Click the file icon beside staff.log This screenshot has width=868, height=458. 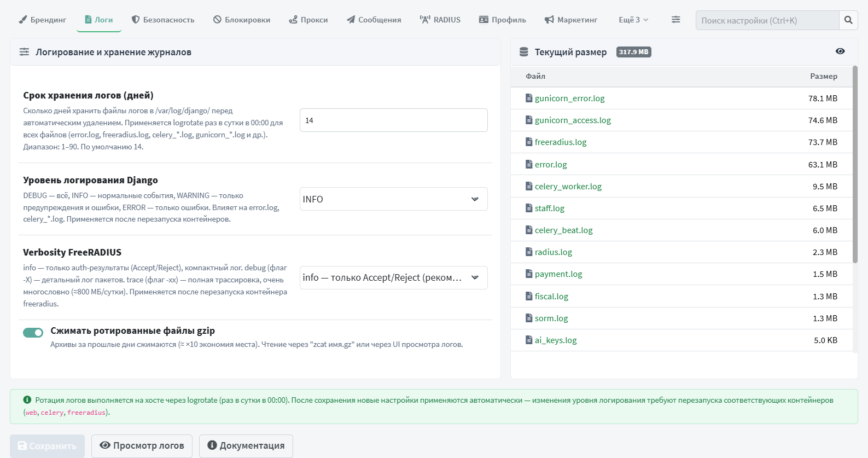[529, 208]
